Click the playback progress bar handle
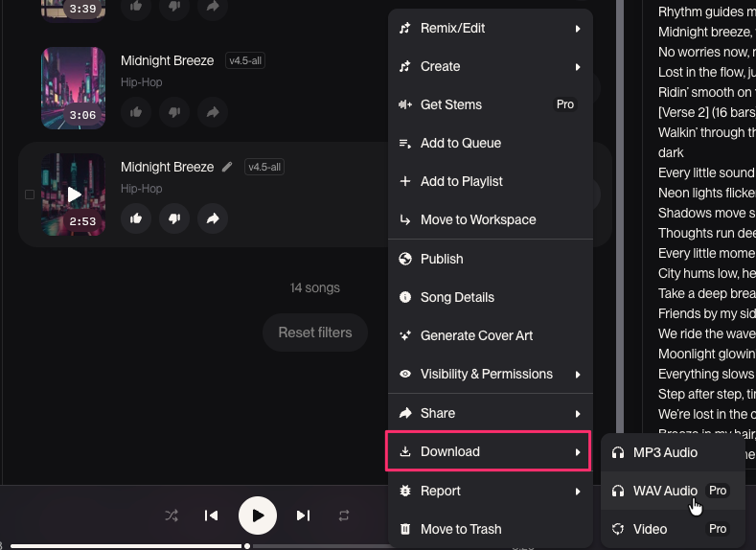Screen dimensions: 756x550 (247, 546)
